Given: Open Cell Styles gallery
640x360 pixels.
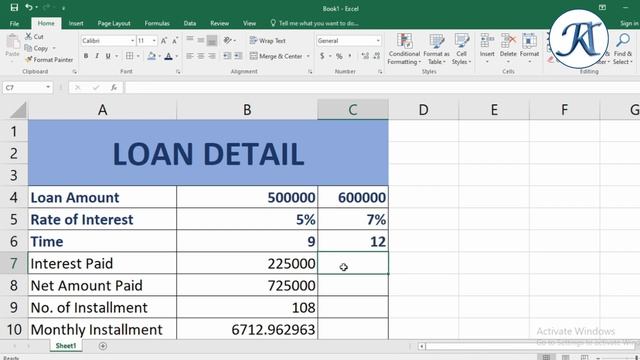Looking at the screenshot, I should [462, 49].
